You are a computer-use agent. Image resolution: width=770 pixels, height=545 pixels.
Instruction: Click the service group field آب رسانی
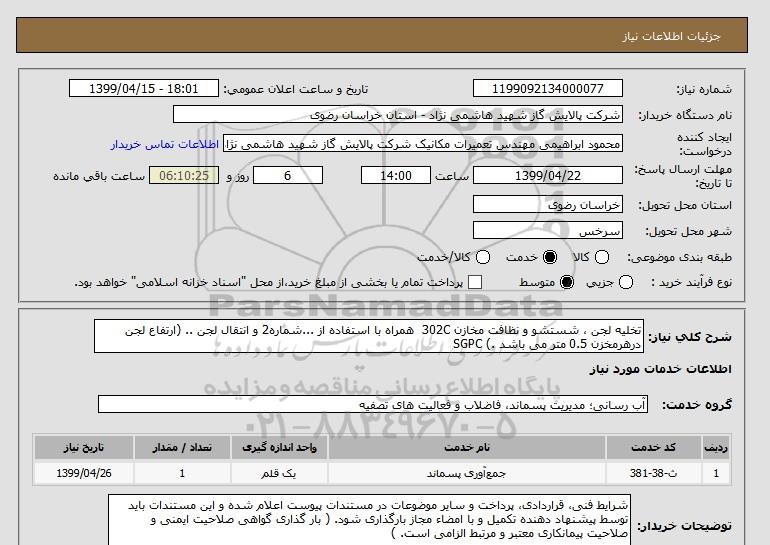pyautogui.click(x=373, y=405)
